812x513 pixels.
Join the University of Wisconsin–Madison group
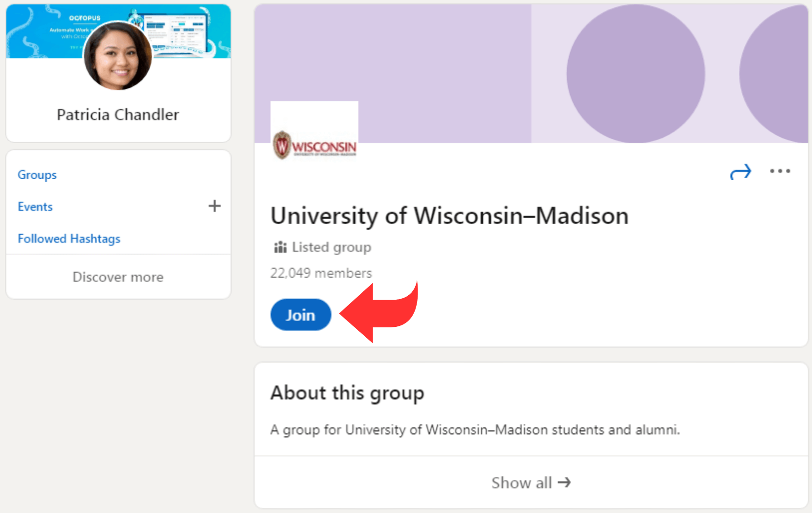click(x=300, y=315)
